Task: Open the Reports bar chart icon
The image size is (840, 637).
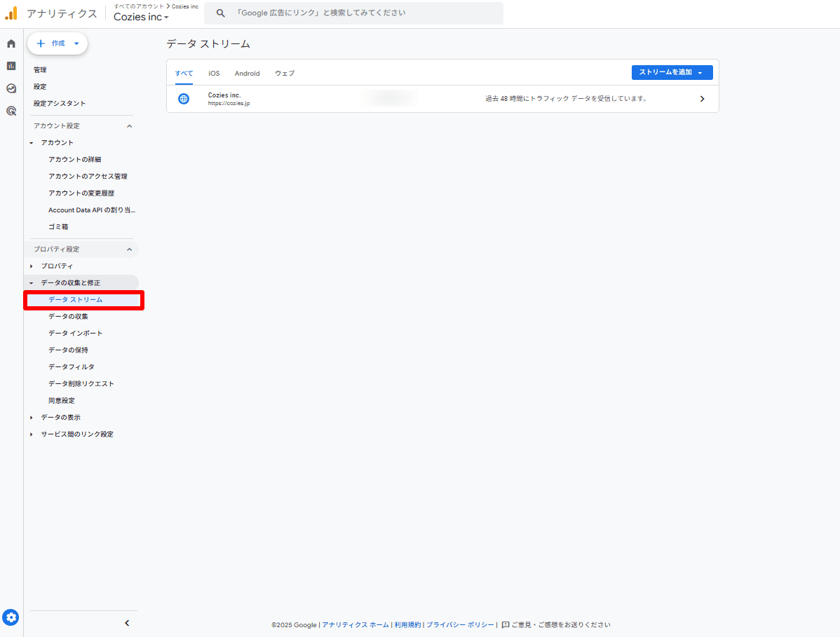Action: point(11,66)
